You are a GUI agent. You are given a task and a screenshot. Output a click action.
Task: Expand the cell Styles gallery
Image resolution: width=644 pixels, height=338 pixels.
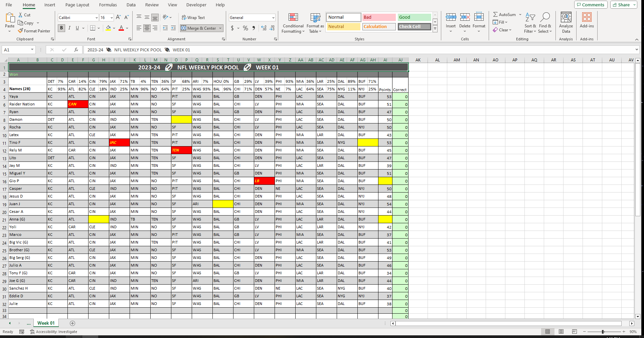[435, 29]
